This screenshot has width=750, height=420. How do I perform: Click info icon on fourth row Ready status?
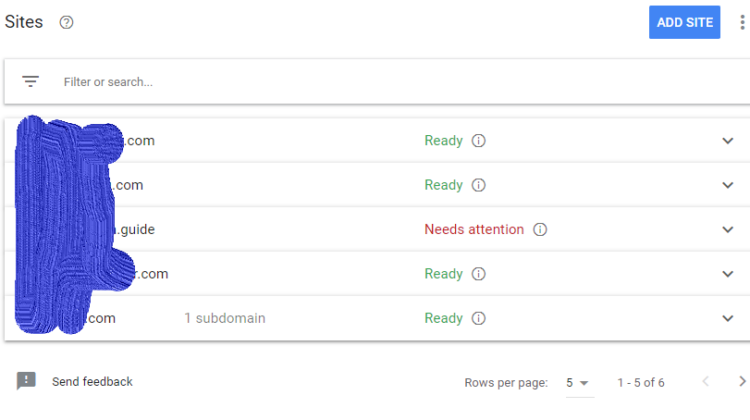478,274
